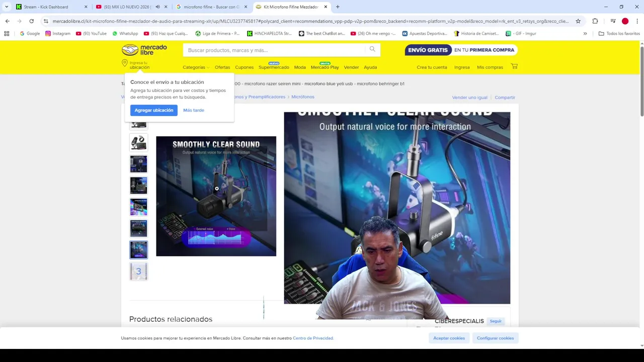
Task: Open a new browser tab
Action: click(338, 7)
